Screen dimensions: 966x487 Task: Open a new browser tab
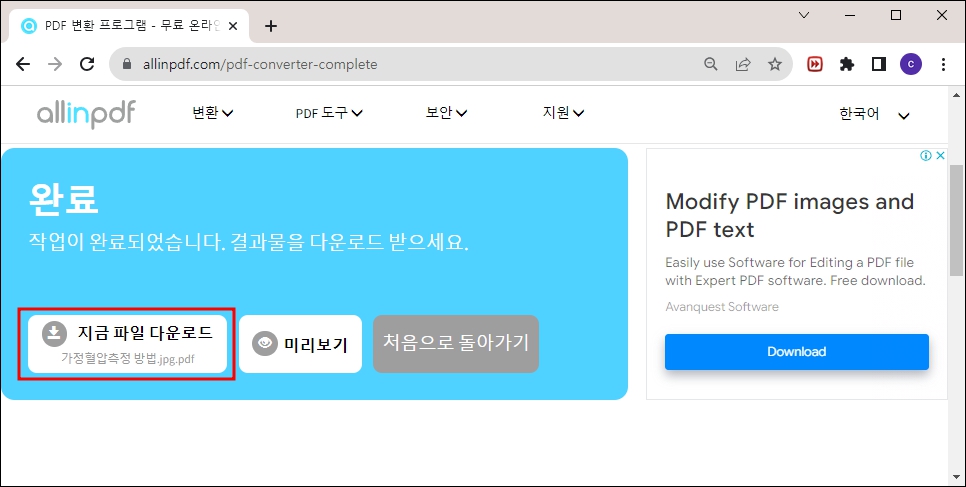pyautogui.click(x=270, y=26)
